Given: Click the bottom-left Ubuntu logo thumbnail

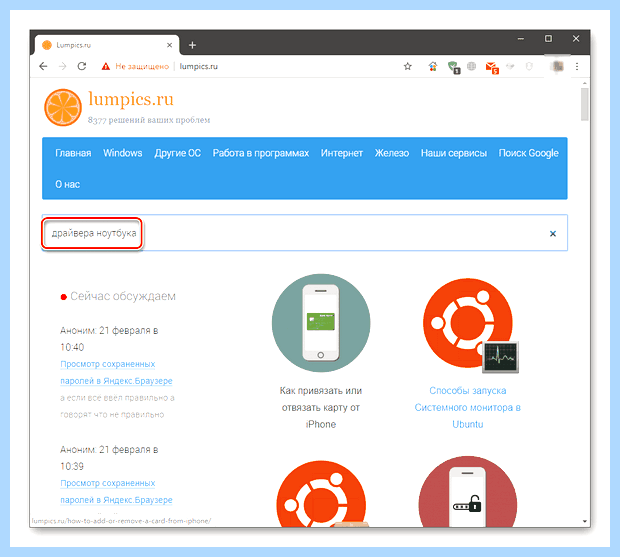Looking at the screenshot, I should click(321, 494).
